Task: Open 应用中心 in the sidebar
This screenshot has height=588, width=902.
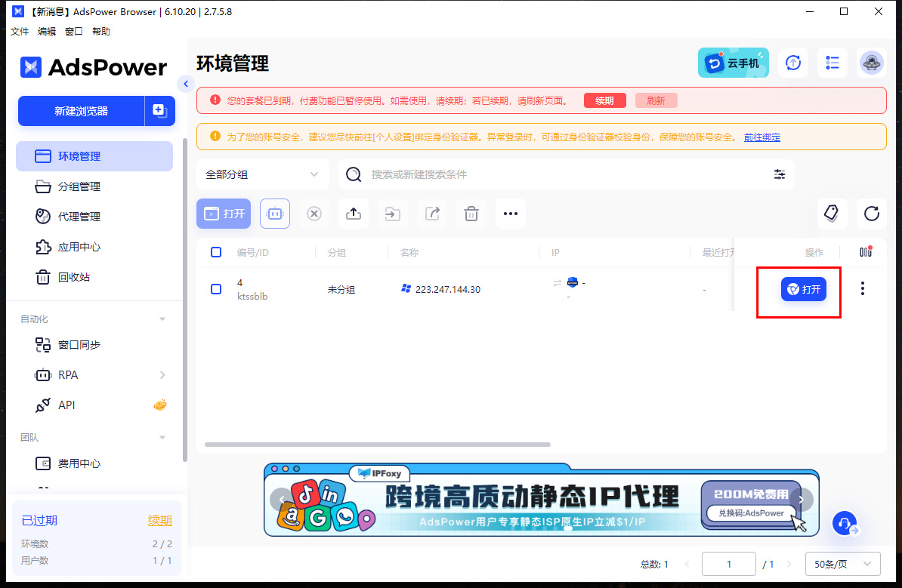Action: click(x=94, y=247)
